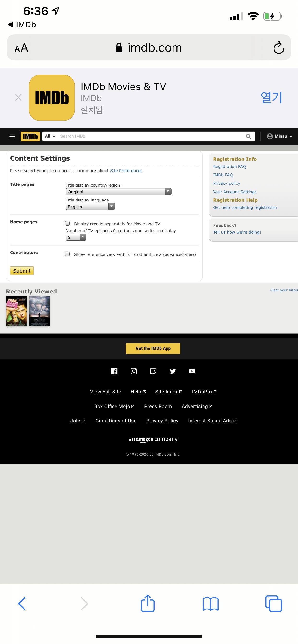298x644 pixels.
Task: Enable Show reference view checkbox
Action: [67, 254]
